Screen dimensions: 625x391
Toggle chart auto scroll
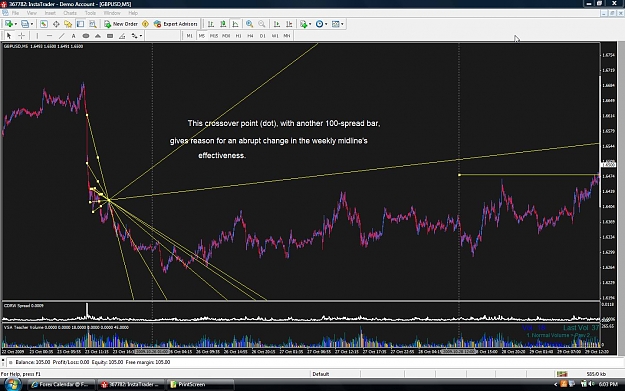pos(277,24)
